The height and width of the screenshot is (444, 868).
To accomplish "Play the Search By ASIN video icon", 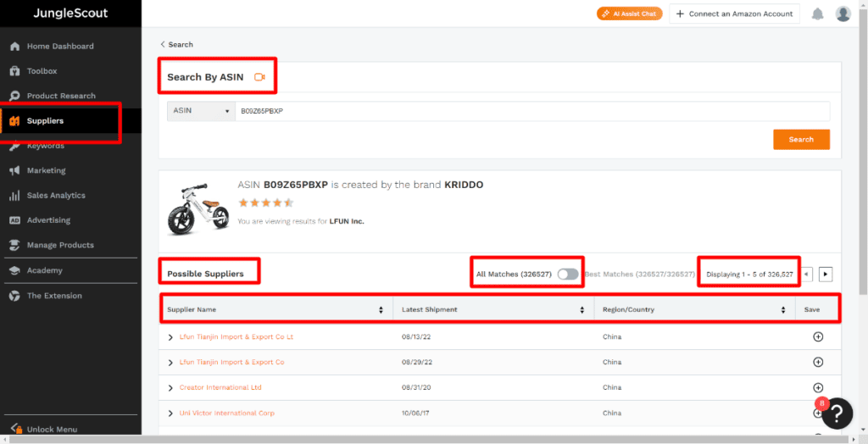I will pyautogui.click(x=259, y=77).
